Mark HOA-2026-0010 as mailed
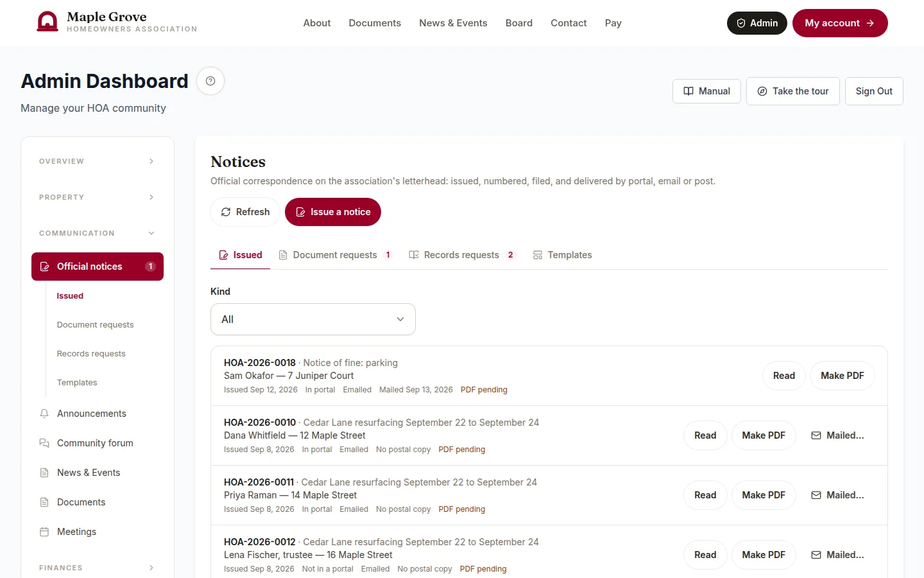The height and width of the screenshot is (578, 924). coord(838,435)
